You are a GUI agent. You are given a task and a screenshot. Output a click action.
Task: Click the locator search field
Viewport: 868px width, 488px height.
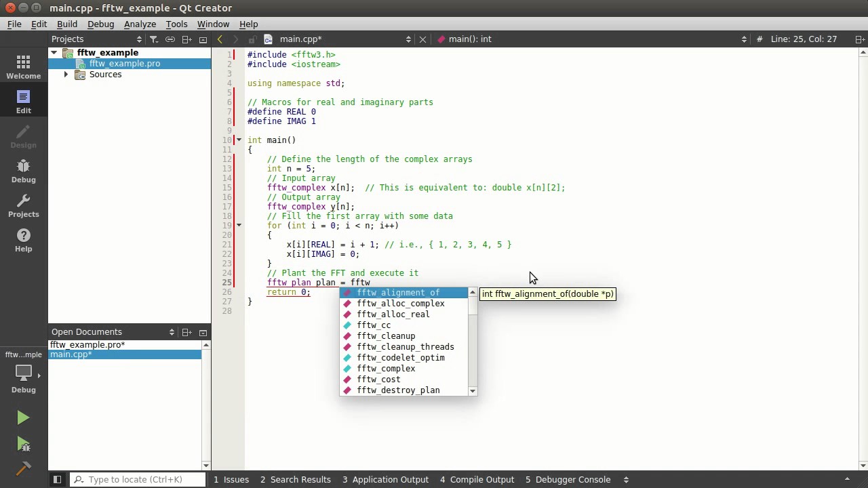[x=138, y=480]
